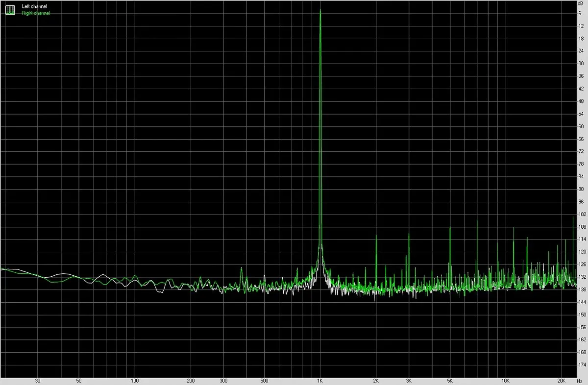Click the '20K' frequency axis label
The width and height of the screenshot is (588, 385).
pyautogui.click(x=561, y=381)
